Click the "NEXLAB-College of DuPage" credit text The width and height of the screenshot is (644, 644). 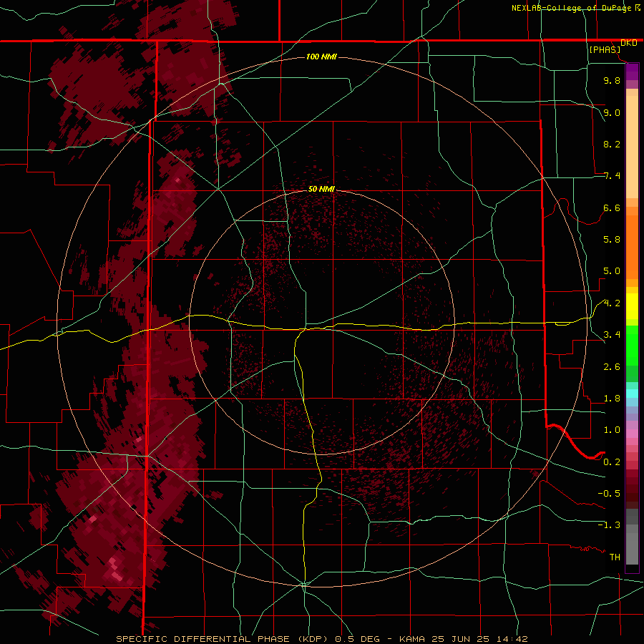click(573, 8)
